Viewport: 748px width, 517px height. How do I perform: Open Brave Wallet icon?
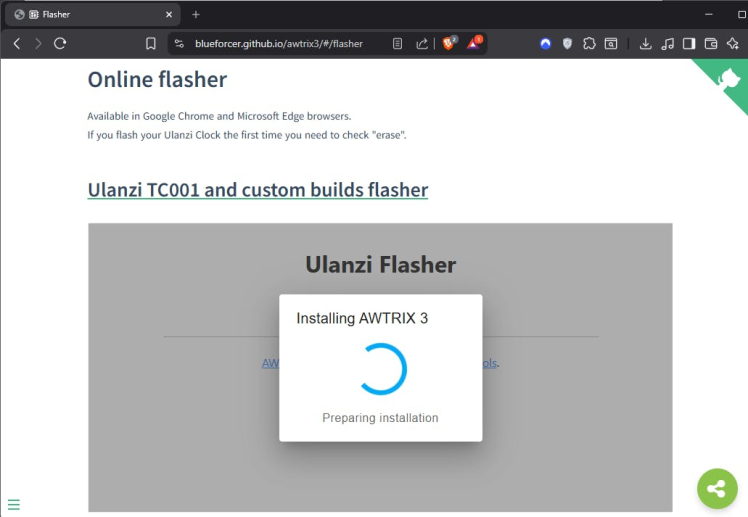pyautogui.click(x=711, y=44)
